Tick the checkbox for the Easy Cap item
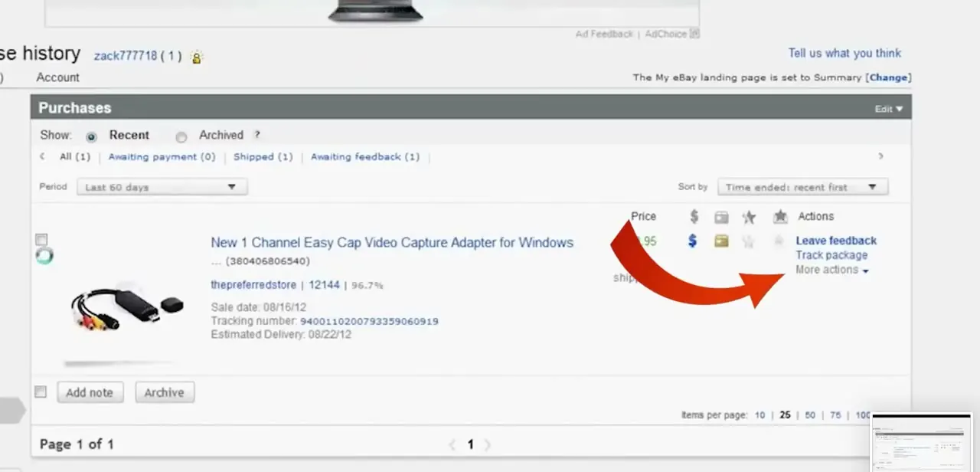980x472 pixels. click(x=41, y=240)
